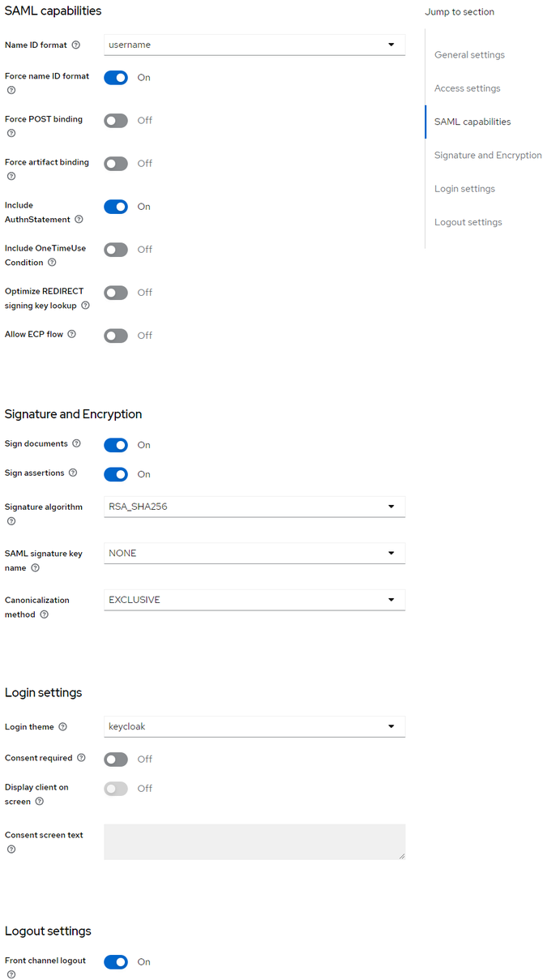This screenshot has height=980, width=543.
Task: Click the Consent screen text area
Action: click(254, 842)
